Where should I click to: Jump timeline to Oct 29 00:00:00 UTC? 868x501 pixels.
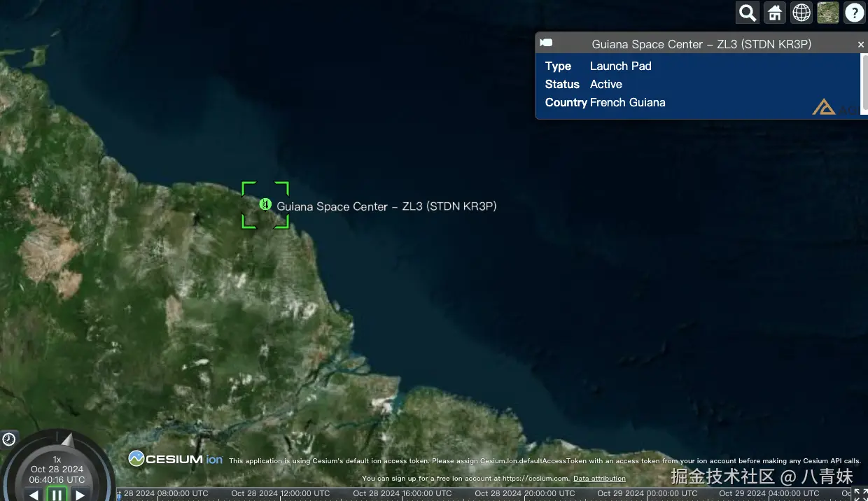pyautogui.click(x=647, y=493)
